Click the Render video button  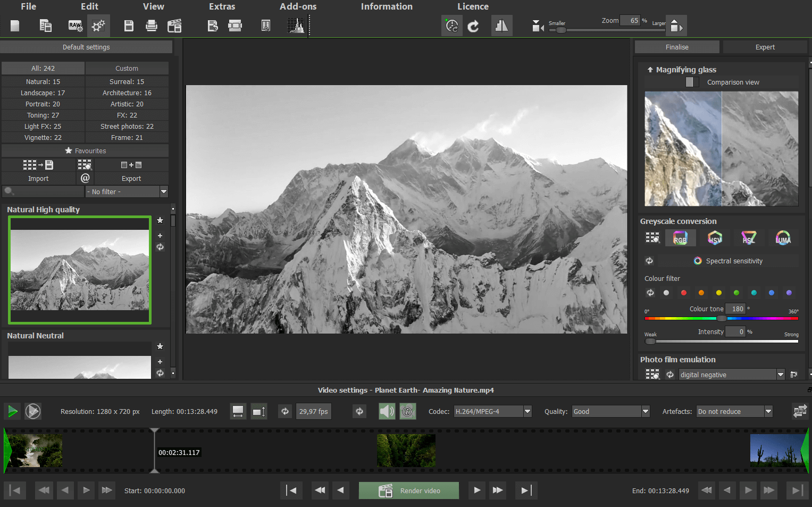(x=409, y=491)
